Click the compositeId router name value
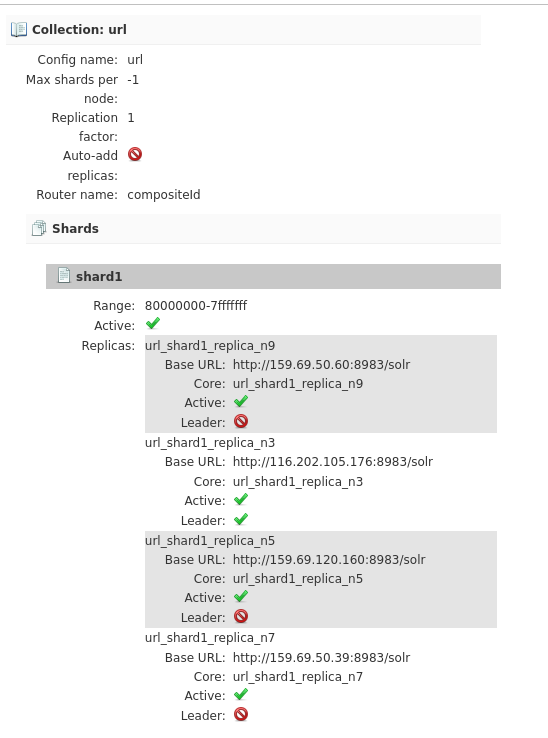 pos(164,195)
